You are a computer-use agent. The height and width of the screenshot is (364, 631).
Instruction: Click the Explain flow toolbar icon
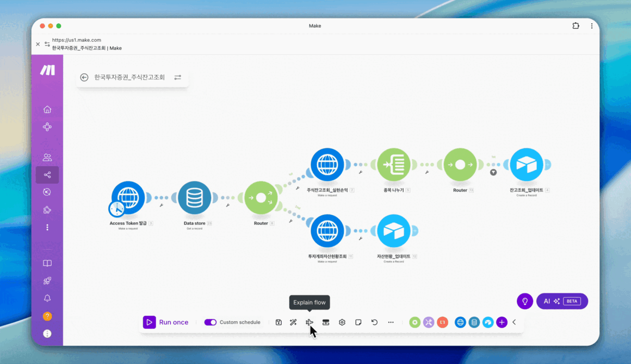[310, 322]
